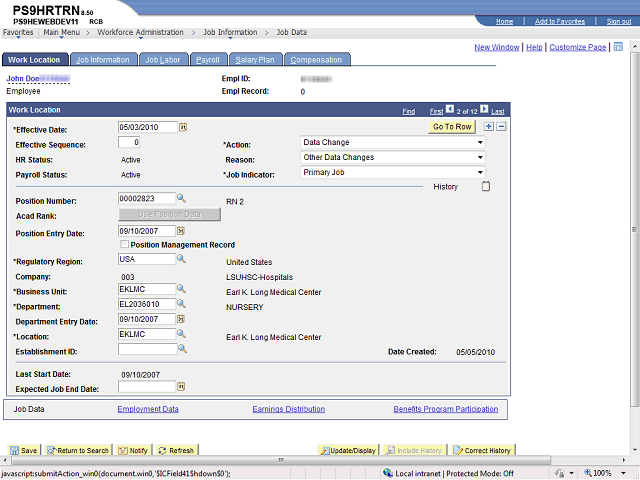Click the Effective Date input field
Image resolution: width=640 pixels, height=480 pixels.
coord(148,127)
